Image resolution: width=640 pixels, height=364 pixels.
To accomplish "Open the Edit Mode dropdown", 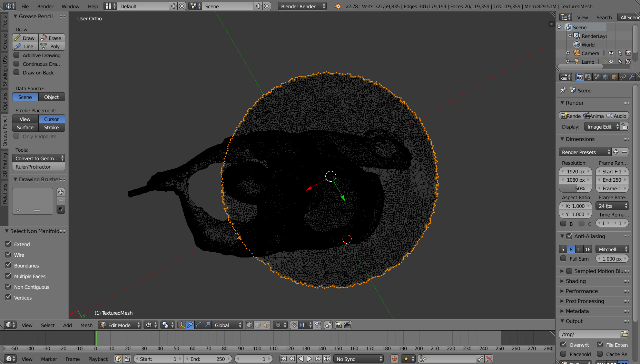I will pyautogui.click(x=120, y=325).
